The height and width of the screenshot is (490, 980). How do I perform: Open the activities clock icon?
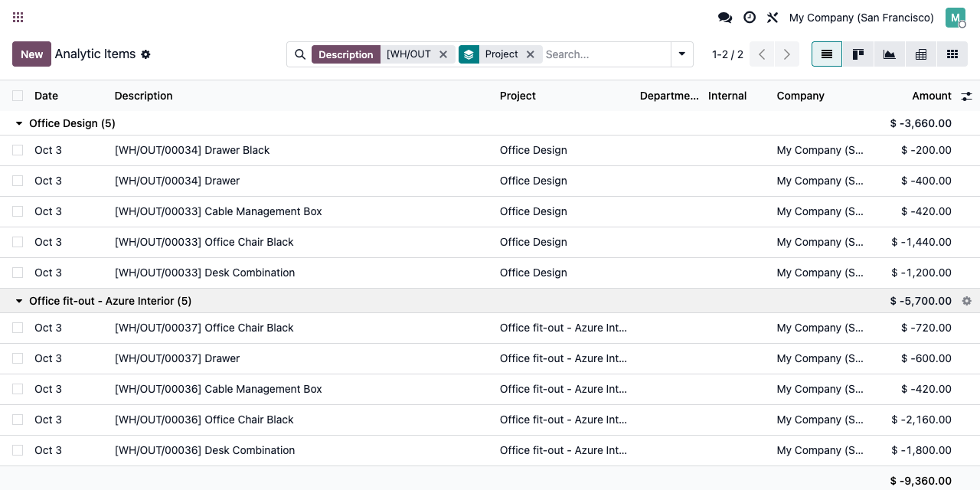pos(750,17)
